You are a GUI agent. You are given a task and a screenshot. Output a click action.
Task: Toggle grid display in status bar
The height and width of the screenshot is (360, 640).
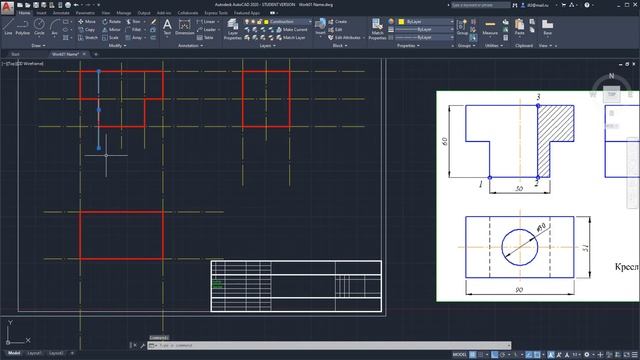[472, 355]
